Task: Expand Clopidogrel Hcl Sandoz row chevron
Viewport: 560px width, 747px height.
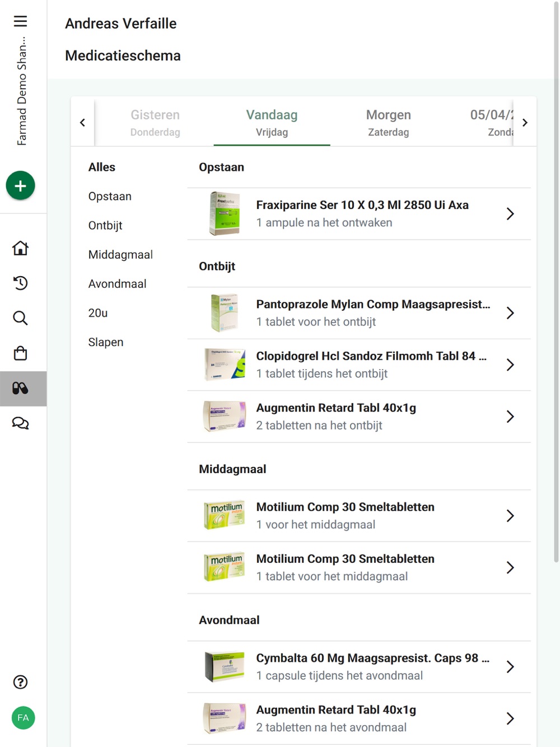Action: (510, 365)
